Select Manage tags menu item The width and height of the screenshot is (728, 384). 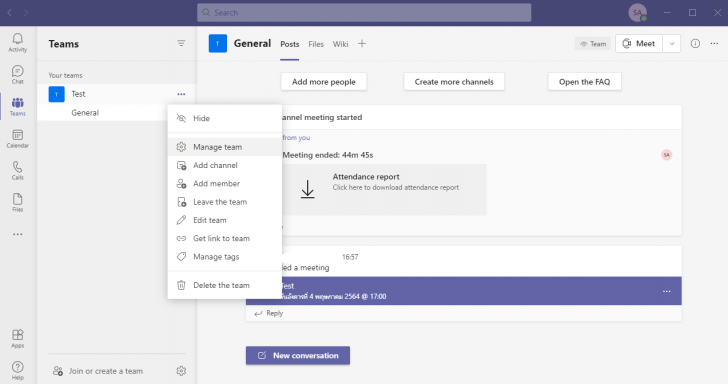coord(225,257)
